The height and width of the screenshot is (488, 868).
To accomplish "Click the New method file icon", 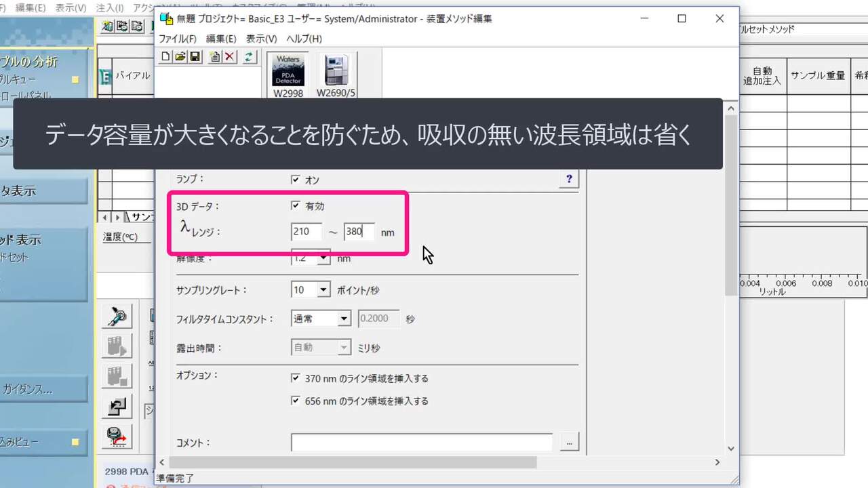I will [165, 57].
